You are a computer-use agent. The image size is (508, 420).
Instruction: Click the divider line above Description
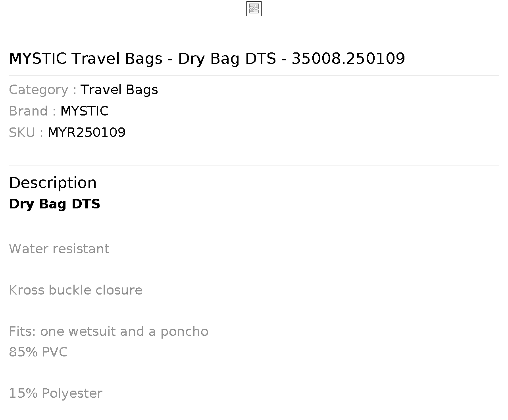[x=254, y=166]
